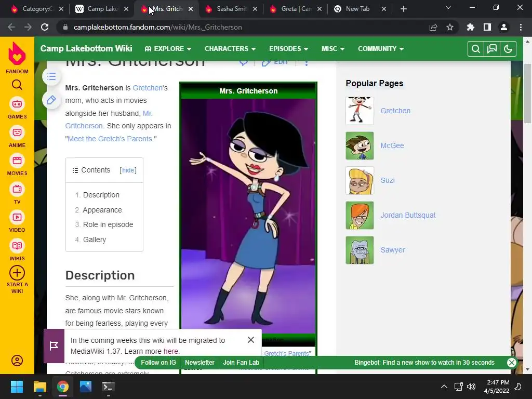
Task: Show hidden icons in the system tray
Action: [444, 387]
